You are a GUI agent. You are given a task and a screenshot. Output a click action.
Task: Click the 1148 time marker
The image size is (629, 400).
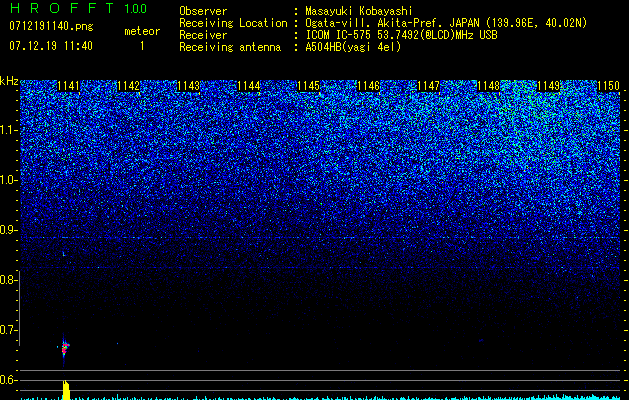coord(489,86)
